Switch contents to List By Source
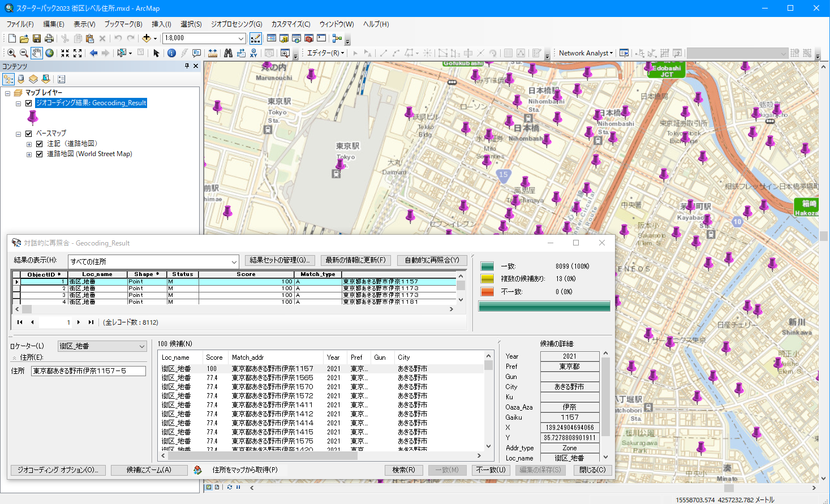 tap(21, 79)
